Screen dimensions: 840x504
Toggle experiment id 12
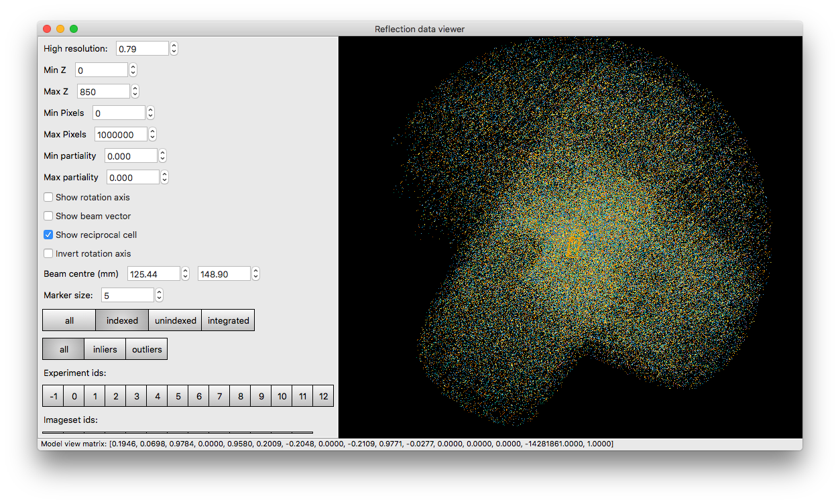323,396
